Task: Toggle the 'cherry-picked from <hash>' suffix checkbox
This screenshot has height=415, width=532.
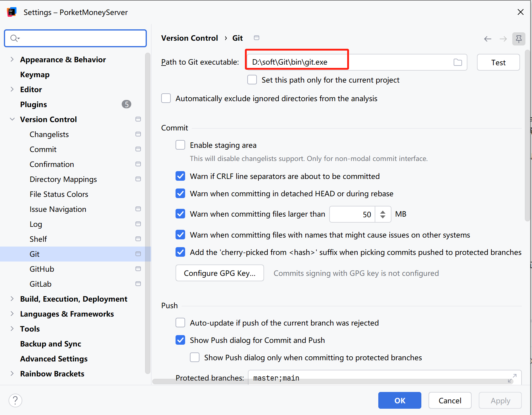Action: pyautogui.click(x=180, y=252)
